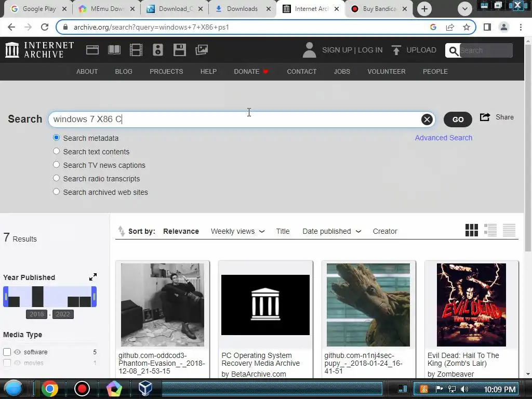Image resolution: width=532 pixels, height=399 pixels.
Task: Expand the Year Published histogram
Action: [93, 277]
